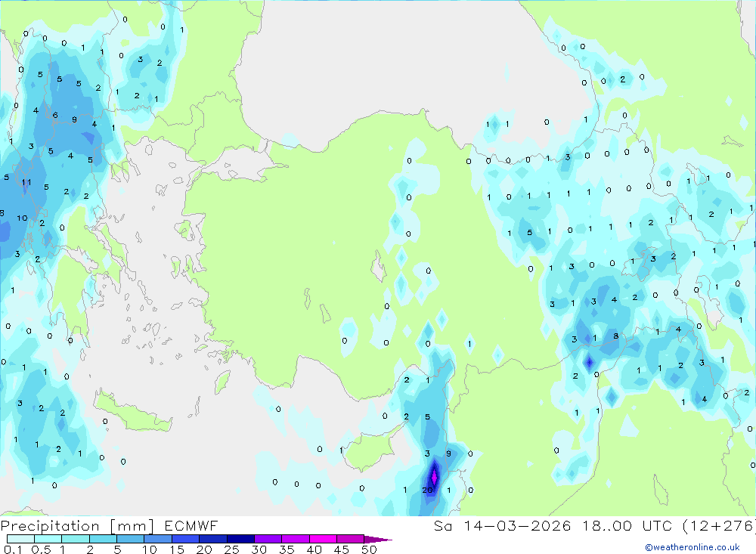Open the weatheronline.co.uk link
This screenshot has height=554, width=756.
click(x=692, y=547)
